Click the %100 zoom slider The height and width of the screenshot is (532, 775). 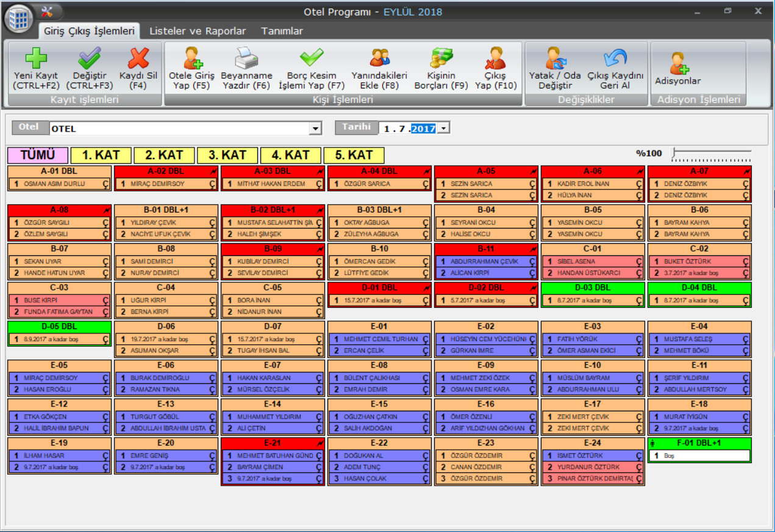pyautogui.click(x=711, y=154)
